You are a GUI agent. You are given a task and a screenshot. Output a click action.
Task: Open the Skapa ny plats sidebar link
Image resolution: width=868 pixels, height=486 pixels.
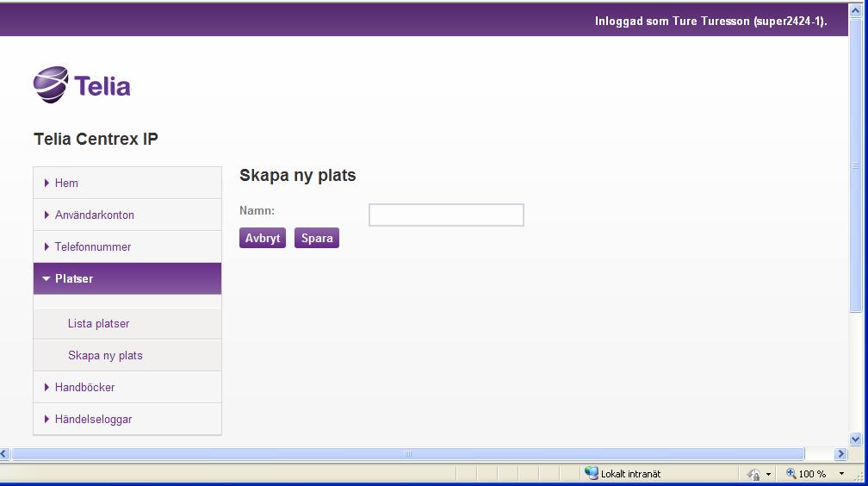point(105,355)
